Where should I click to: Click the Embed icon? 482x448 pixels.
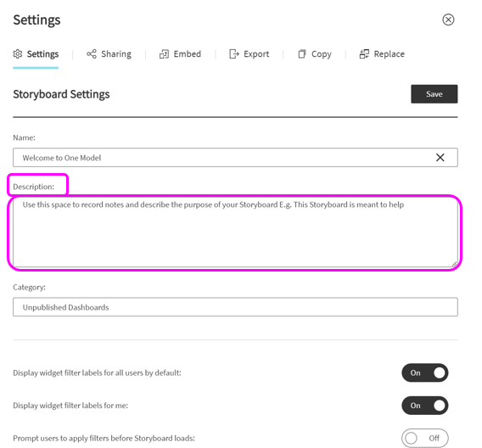(164, 54)
